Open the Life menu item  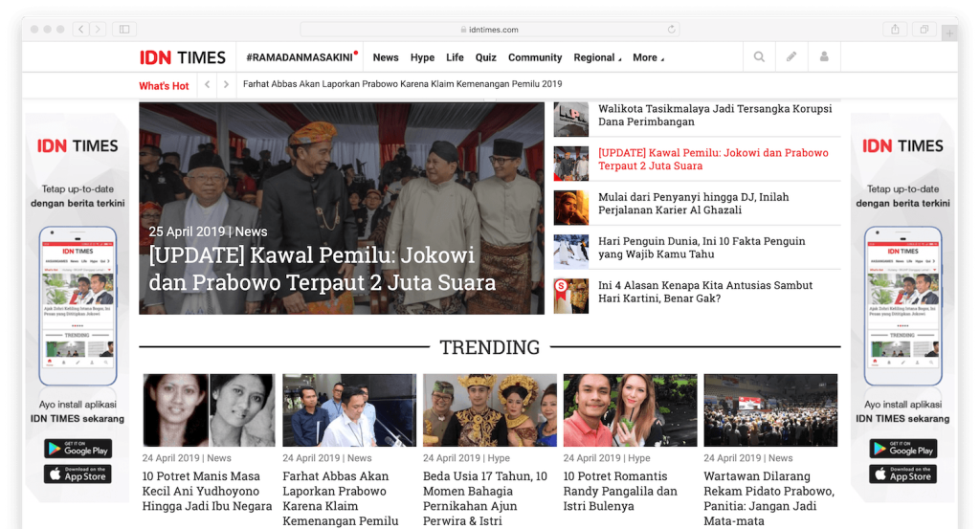point(455,57)
